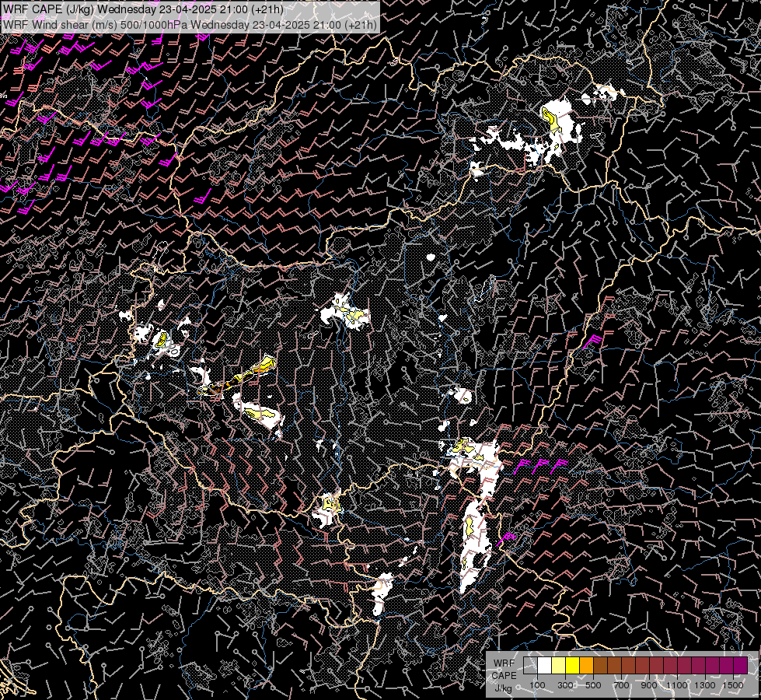The height and width of the screenshot is (700, 761).
Task: Click the legend value 1100
Action: pos(677,685)
